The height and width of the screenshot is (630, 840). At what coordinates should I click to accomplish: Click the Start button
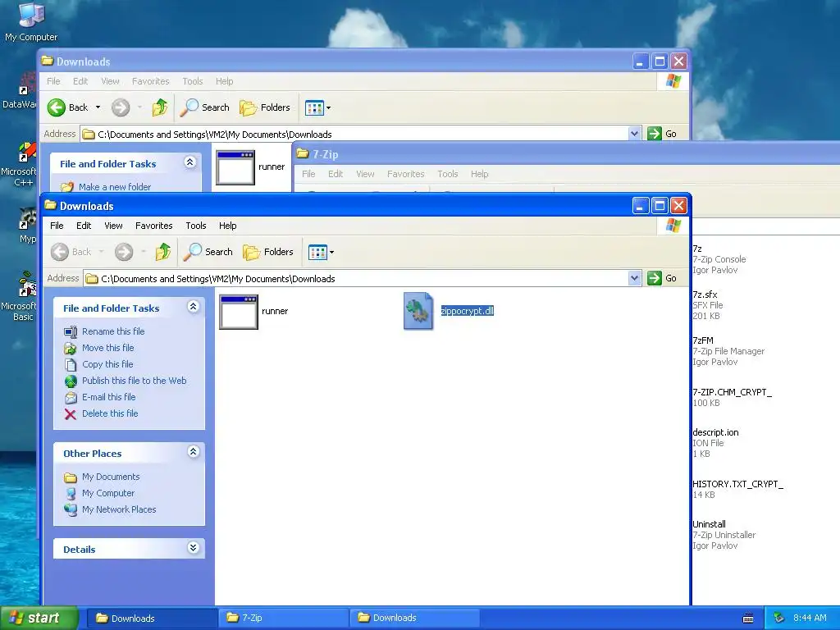(39, 619)
